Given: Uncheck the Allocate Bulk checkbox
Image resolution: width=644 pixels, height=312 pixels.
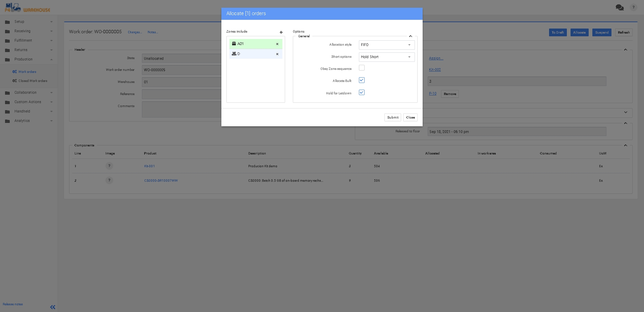Looking at the screenshot, I should pyautogui.click(x=362, y=80).
